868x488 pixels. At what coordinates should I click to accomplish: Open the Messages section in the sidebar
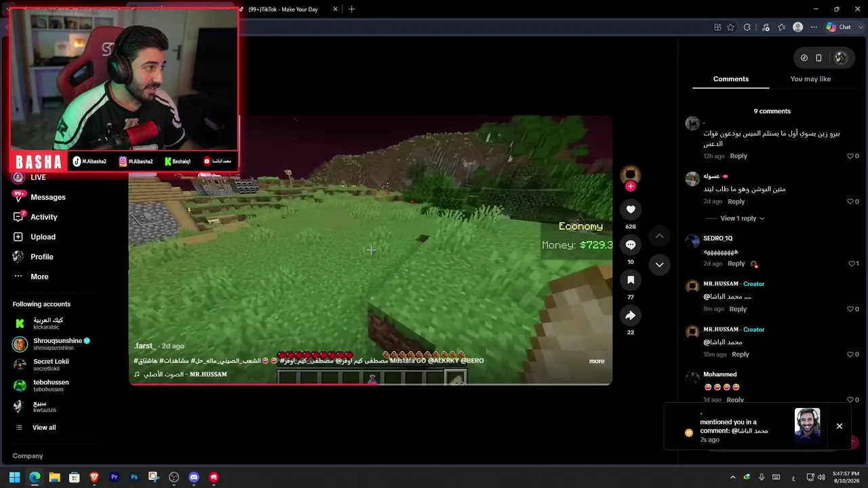point(48,197)
